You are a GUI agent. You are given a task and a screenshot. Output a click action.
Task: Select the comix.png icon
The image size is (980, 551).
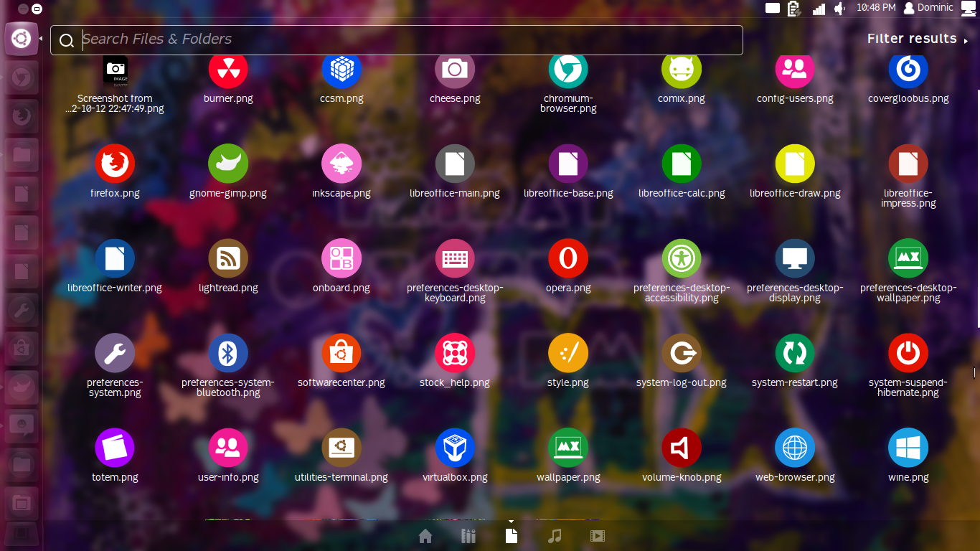click(x=682, y=70)
